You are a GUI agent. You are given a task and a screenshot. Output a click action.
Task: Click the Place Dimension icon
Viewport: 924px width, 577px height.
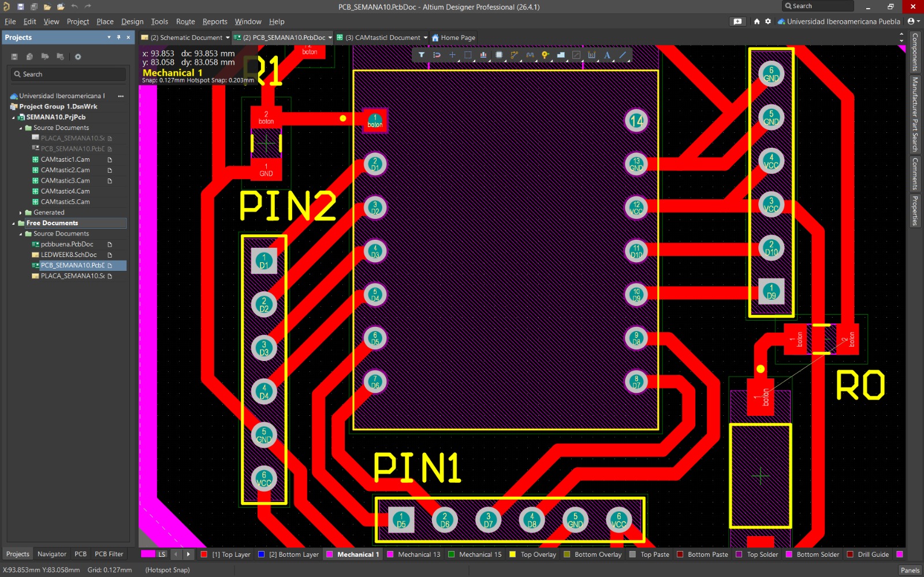point(592,55)
